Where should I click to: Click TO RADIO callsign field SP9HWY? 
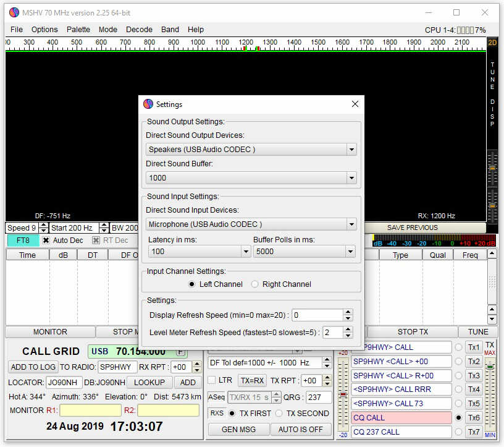(x=117, y=367)
